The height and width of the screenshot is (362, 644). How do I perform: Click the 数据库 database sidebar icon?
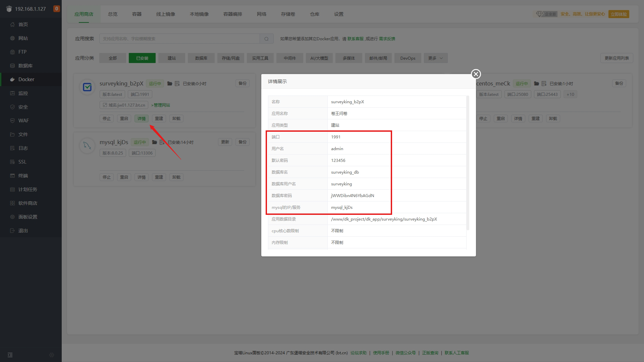[x=12, y=66]
